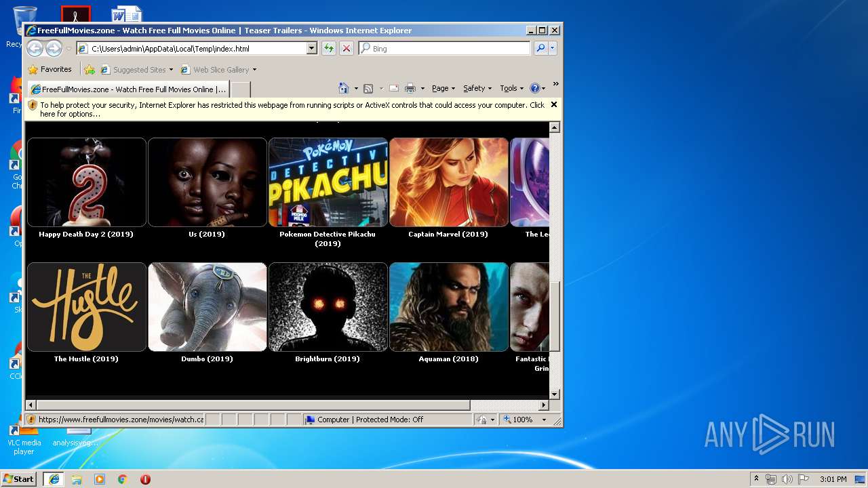Open the Us (2019) title link
868x488 pixels.
pos(207,234)
